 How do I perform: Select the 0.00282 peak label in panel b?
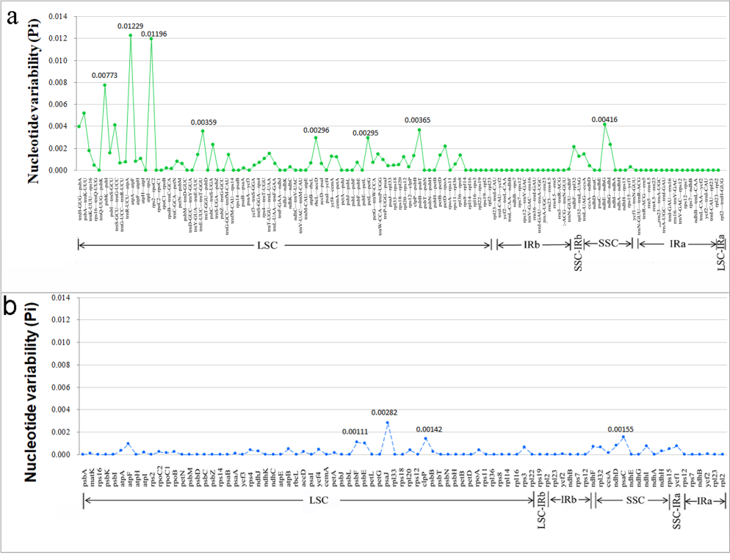coord(386,413)
